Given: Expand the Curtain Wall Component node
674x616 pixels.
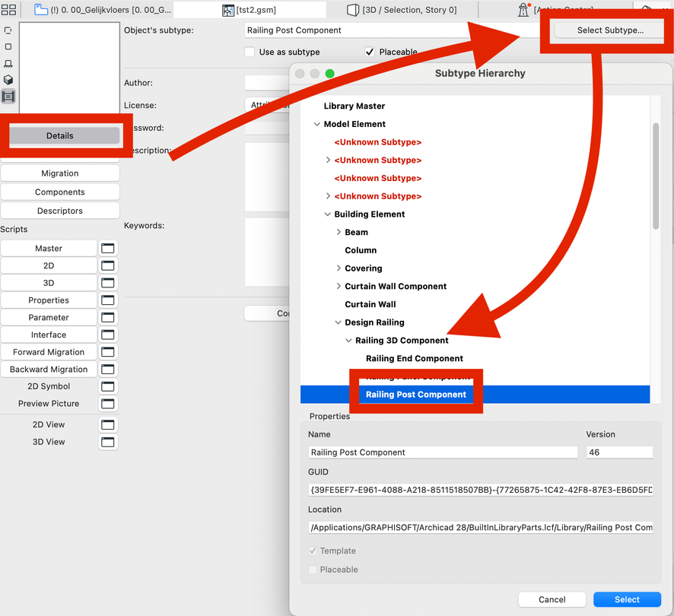Looking at the screenshot, I should coord(339,287).
